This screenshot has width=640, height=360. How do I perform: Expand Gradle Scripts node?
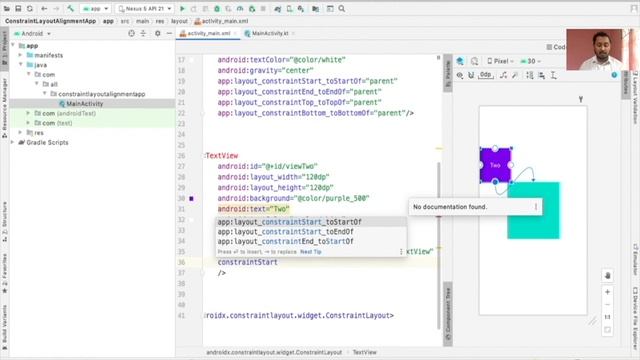[13, 142]
